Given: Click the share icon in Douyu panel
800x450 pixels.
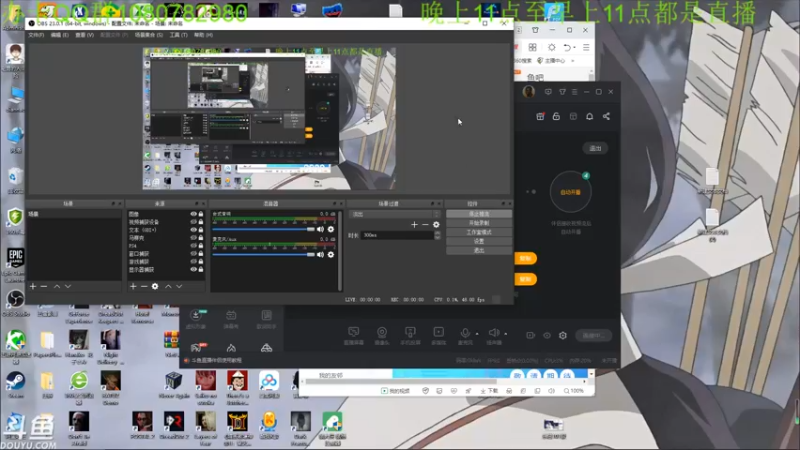Looking at the screenshot, I should pyautogui.click(x=606, y=116).
